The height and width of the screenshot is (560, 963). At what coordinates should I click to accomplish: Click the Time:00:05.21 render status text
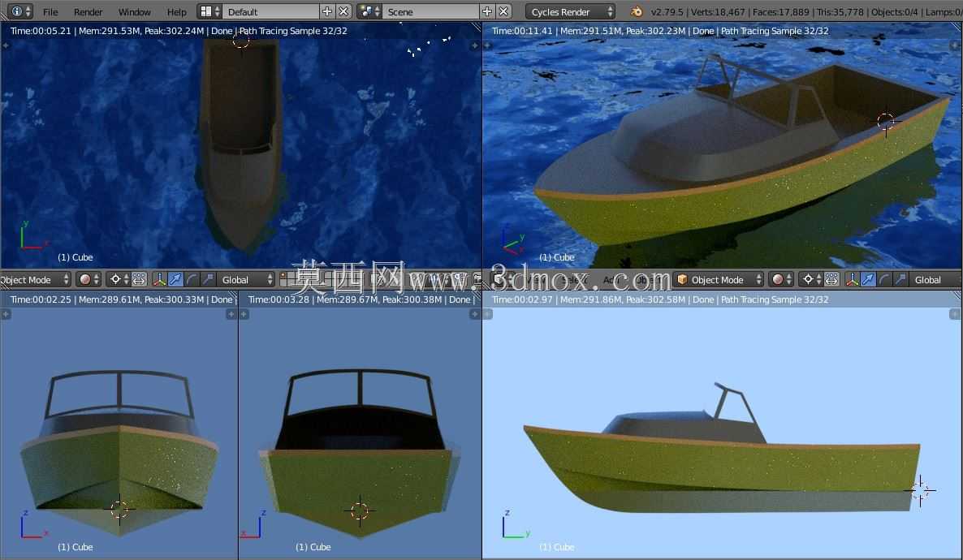pyautogui.click(x=41, y=31)
